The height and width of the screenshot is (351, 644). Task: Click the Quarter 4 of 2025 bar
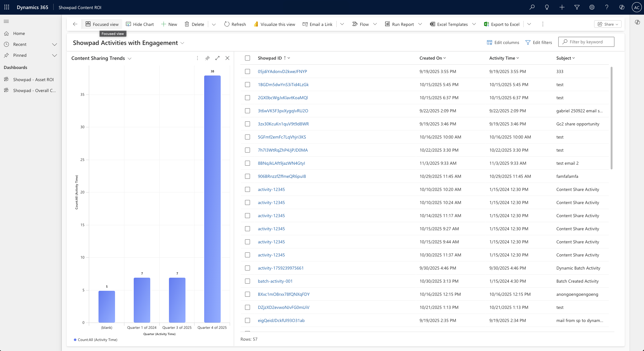pyautogui.click(x=212, y=199)
